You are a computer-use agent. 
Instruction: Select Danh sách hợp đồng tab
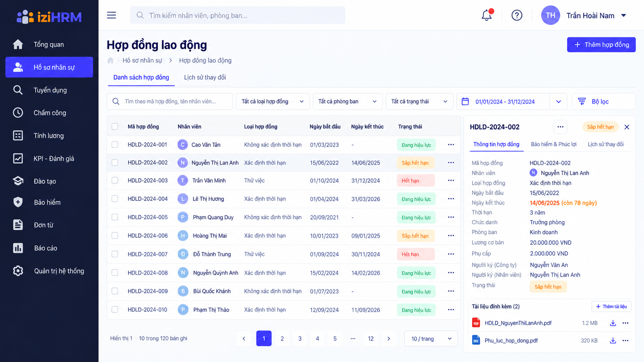pyautogui.click(x=141, y=77)
